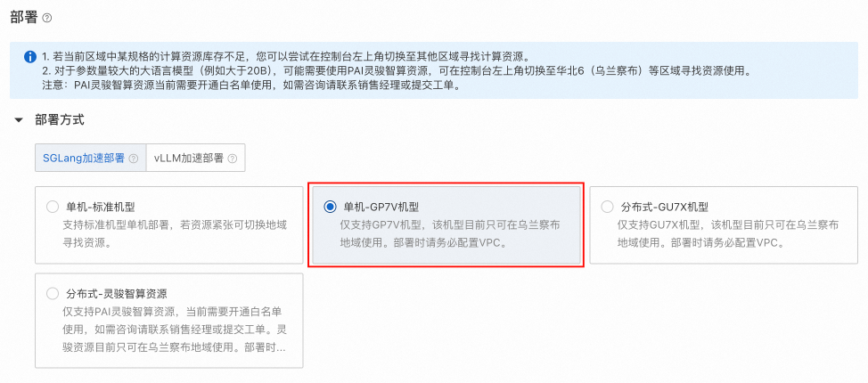Select the 单机-GP7V机型 radio button
Screen dimensions: 868x383
330,207
